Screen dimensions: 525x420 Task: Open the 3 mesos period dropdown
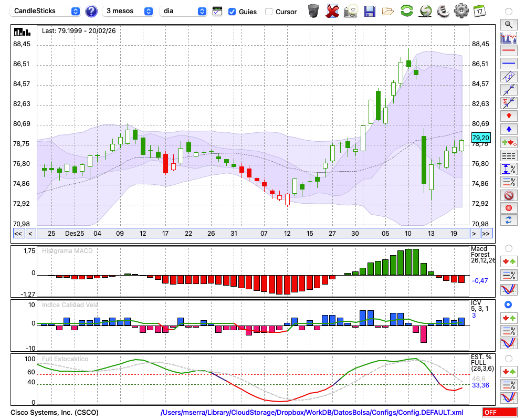pos(128,11)
